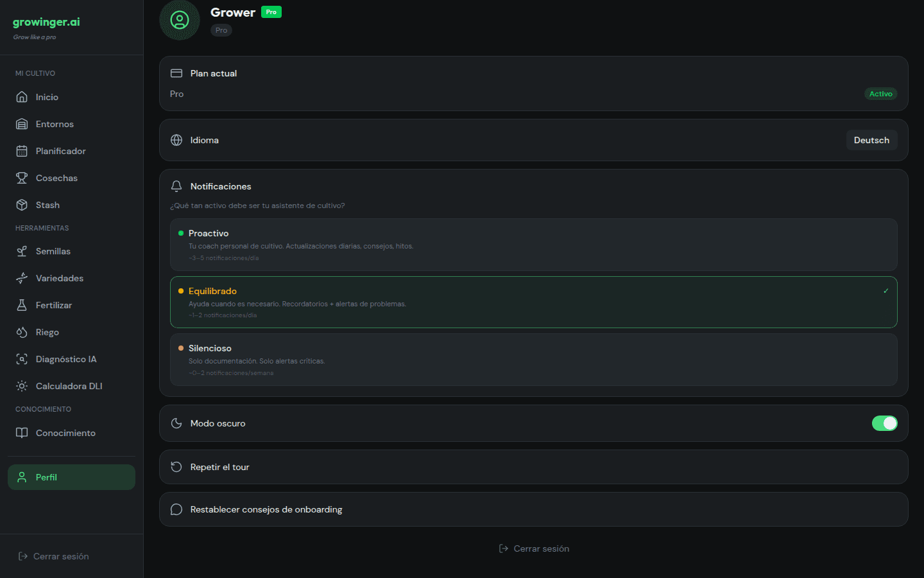This screenshot has width=924, height=578.
Task: Click the Restablecer consejos chat bubble icon
Action: 176,509
